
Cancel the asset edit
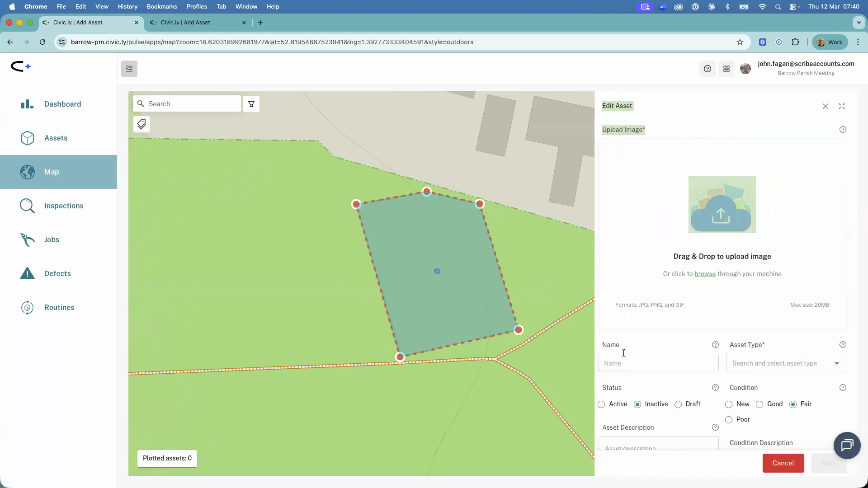pos(783,463)
